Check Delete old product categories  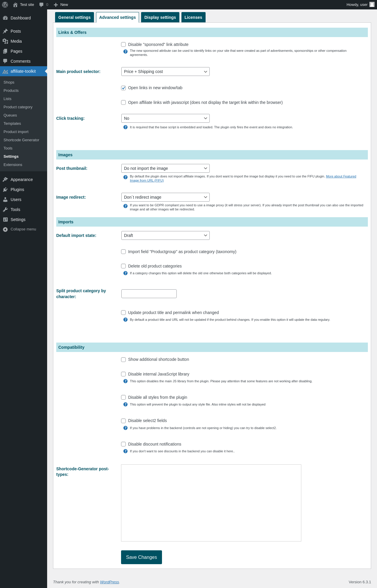(123, 266)
